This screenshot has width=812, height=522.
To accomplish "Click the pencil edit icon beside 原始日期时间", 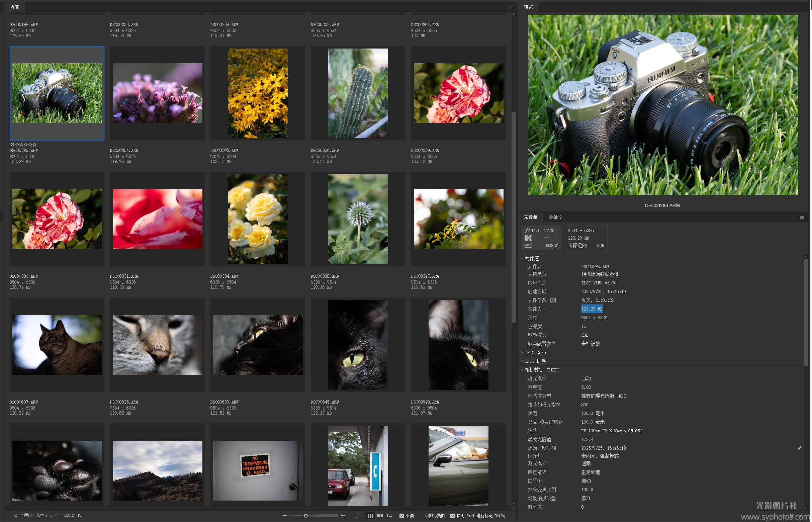I will click(800, 448).
